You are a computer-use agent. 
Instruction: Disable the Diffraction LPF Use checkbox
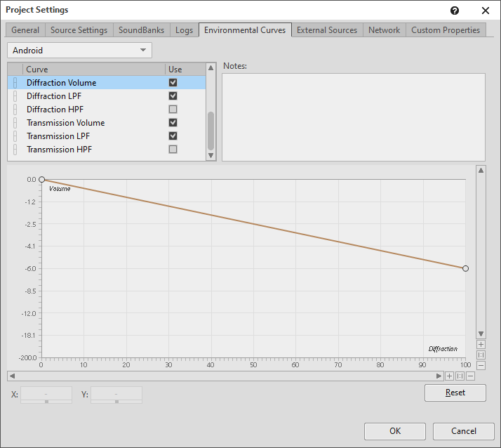173,96
